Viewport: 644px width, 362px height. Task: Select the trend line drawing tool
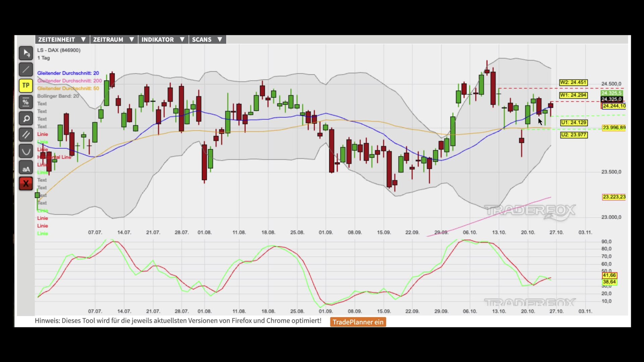[26, 69]
